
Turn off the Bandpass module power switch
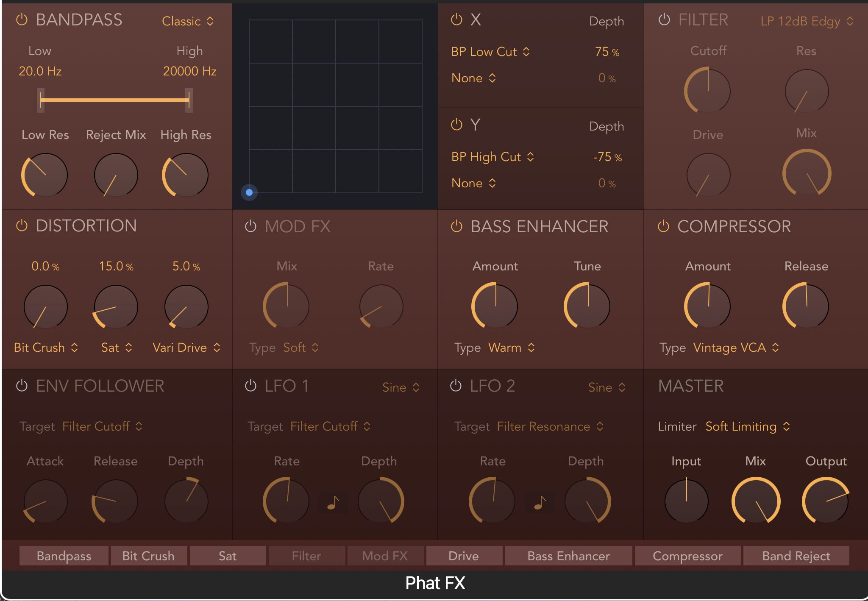click(x=21, y=19)
